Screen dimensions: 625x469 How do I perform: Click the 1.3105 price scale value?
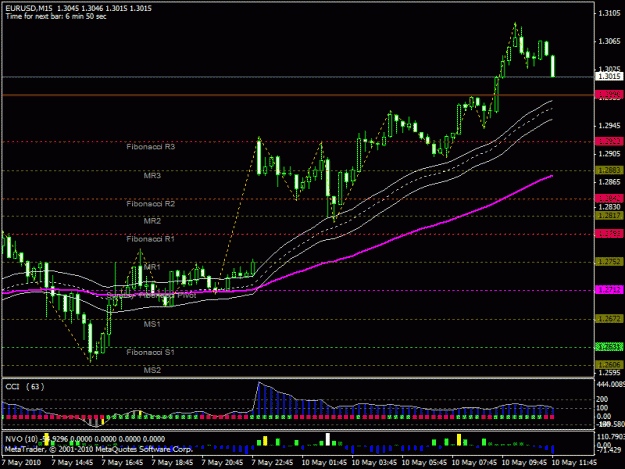(609, 13)
